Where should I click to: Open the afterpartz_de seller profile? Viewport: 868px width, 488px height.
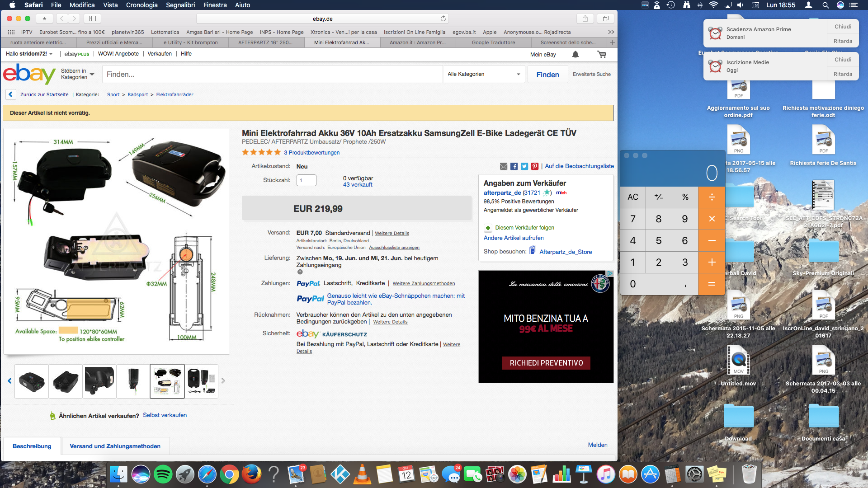click(x=502, y=192)
